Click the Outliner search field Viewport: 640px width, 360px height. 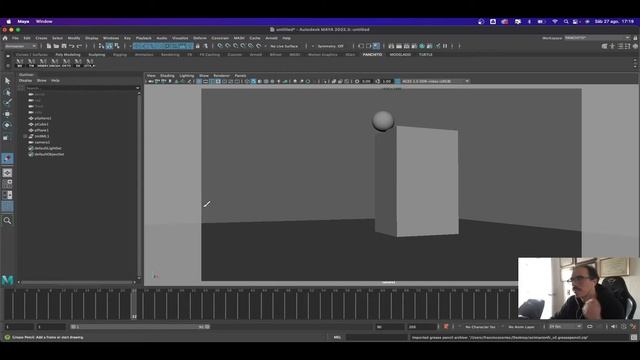click(x=80, y=88)
